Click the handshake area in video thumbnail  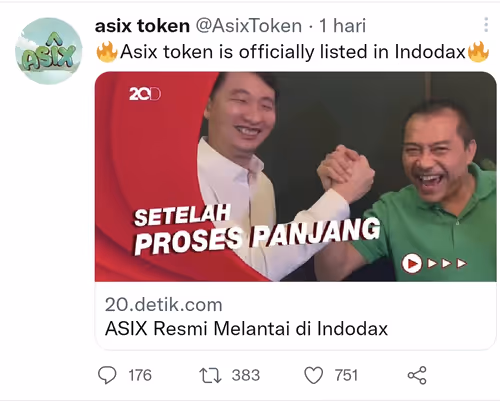click(x=345, y=171)
